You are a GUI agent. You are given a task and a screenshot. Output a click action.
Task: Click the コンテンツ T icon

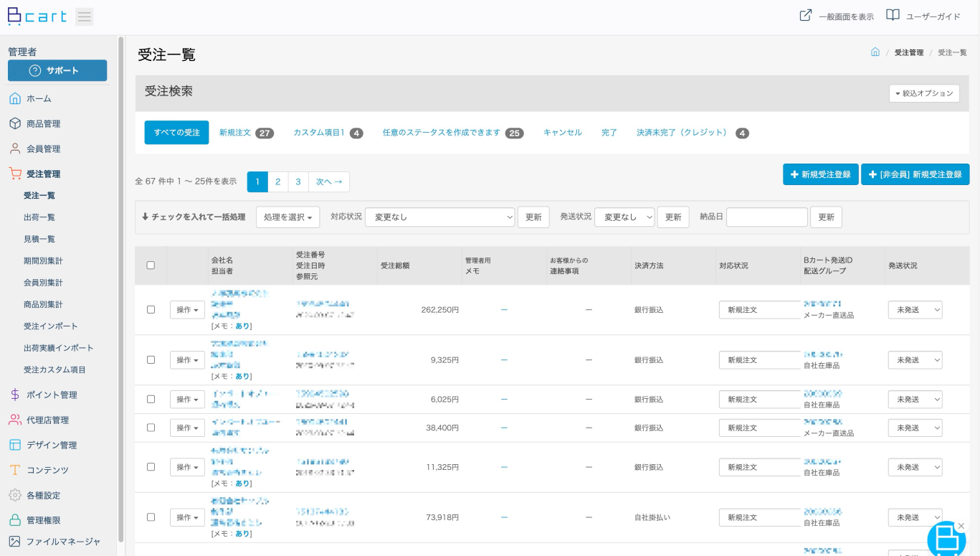pos(15,470)
